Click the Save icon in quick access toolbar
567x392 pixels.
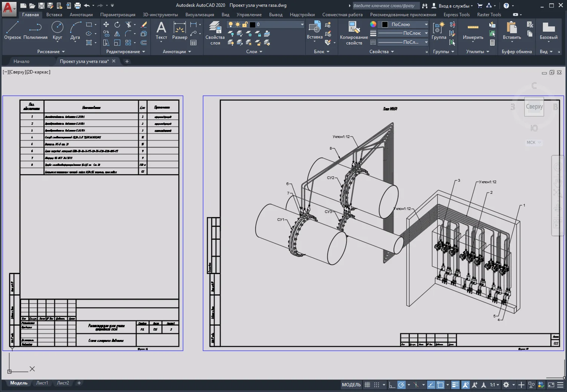(x=41, y=6)
